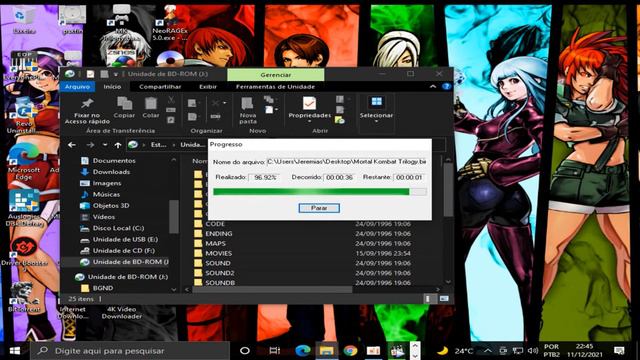Select Disco Local (C:) in navigation pane
Image resolution: width=640 pixels, height=360 pixels.
[118, 228]
